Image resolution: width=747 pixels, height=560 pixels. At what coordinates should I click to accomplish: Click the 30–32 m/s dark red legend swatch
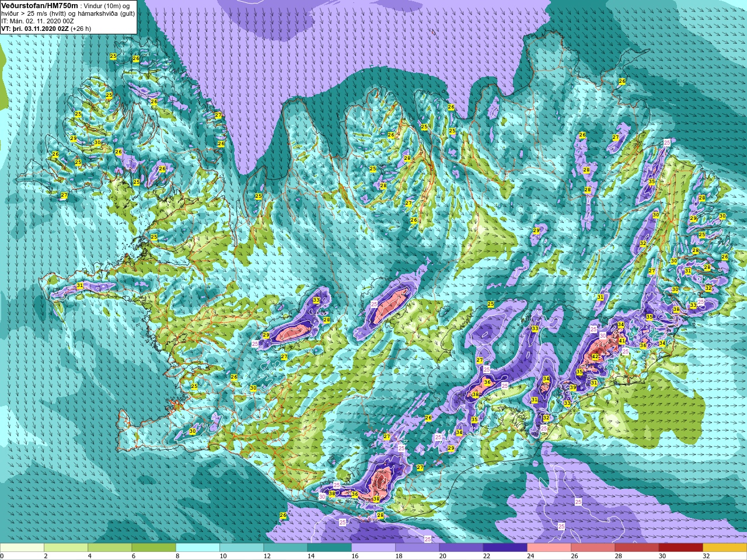click(x=680, y=548)
